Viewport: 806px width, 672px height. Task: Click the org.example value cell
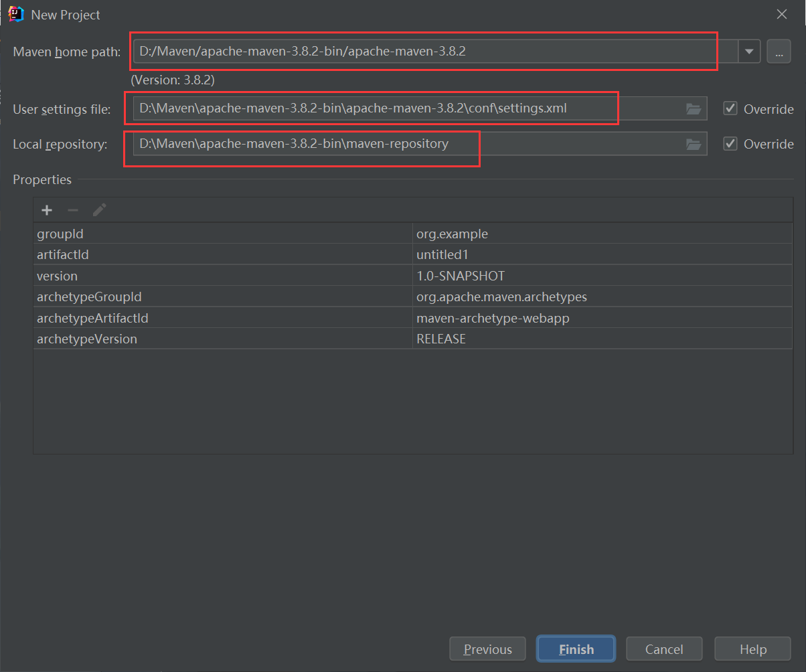click(602, 234)
